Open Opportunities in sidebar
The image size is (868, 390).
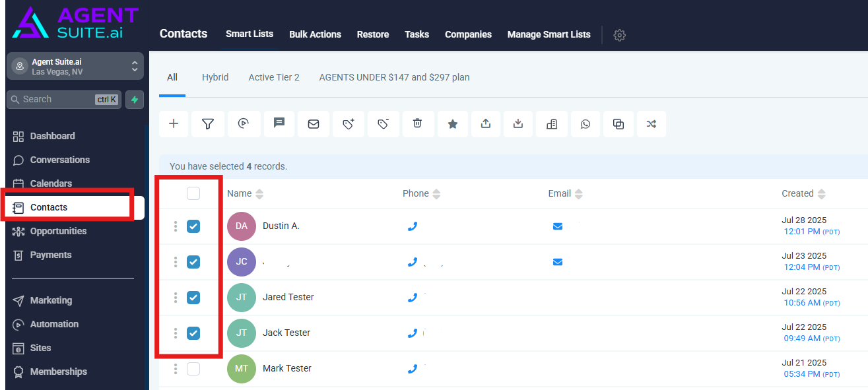tap(58, 231)
